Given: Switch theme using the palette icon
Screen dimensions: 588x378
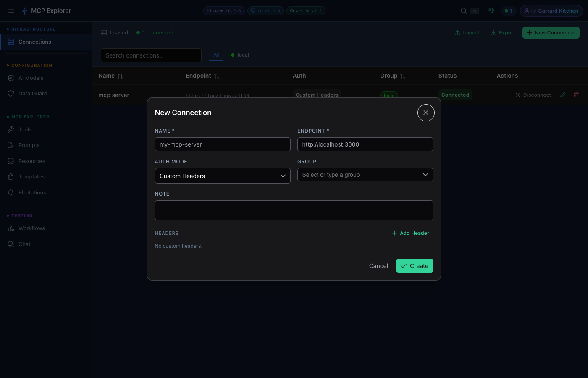Looking at the screenshot, I should pyautogui.click(x=491, y=10).
